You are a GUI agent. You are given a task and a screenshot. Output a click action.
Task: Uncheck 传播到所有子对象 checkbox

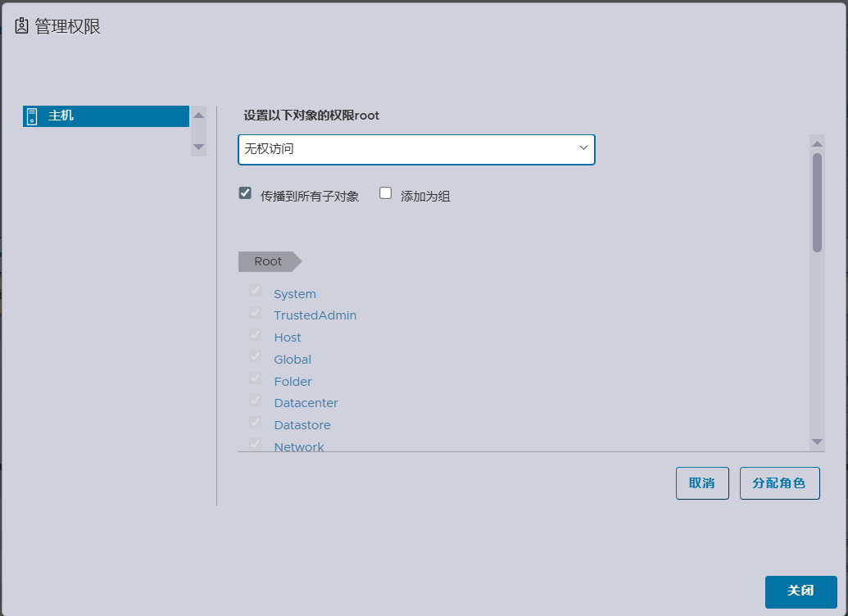[245, 194]
